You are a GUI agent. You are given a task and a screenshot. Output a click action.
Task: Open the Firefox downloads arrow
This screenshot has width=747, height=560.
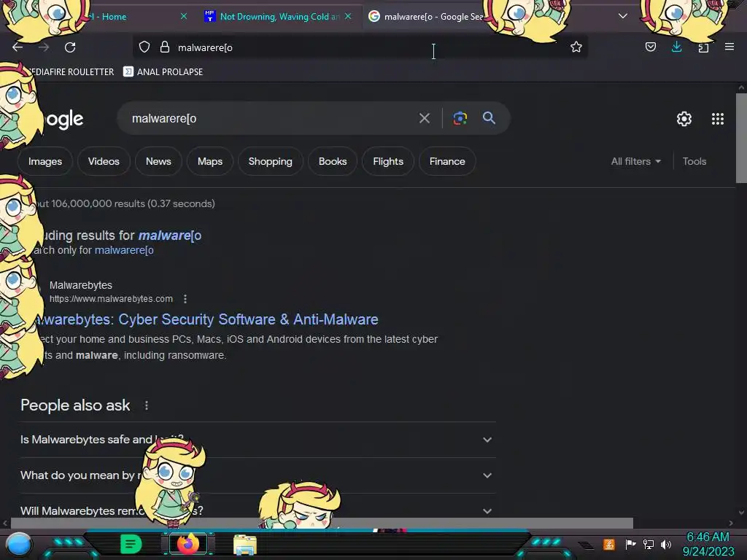click(676, 47)
